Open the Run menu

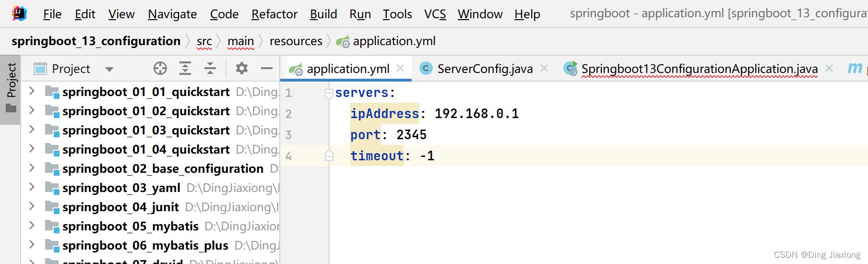[360, 14]
